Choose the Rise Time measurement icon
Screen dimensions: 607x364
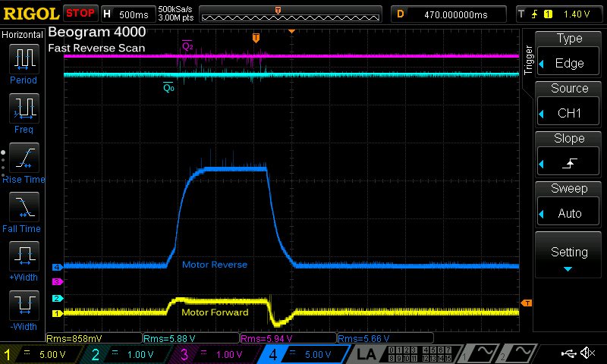[x=24, y=157]
